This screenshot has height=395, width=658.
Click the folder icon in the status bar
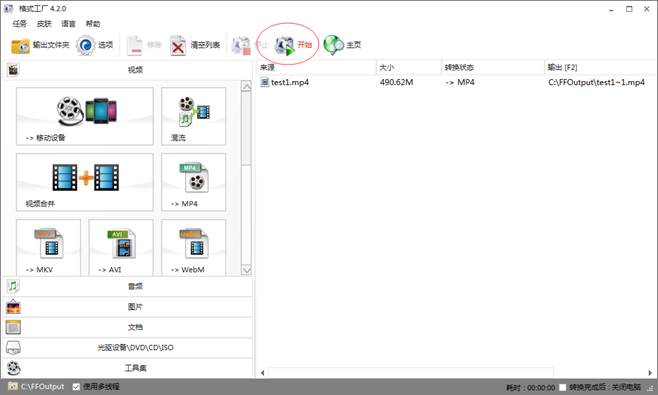[x=13, y=387]
